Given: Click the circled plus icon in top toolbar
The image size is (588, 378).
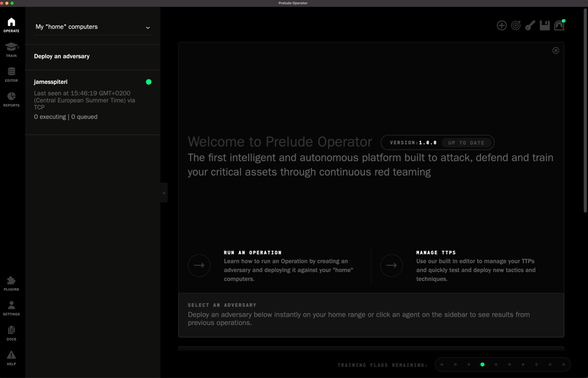Looking at the screenshot, I should click(x=502, y=25).
